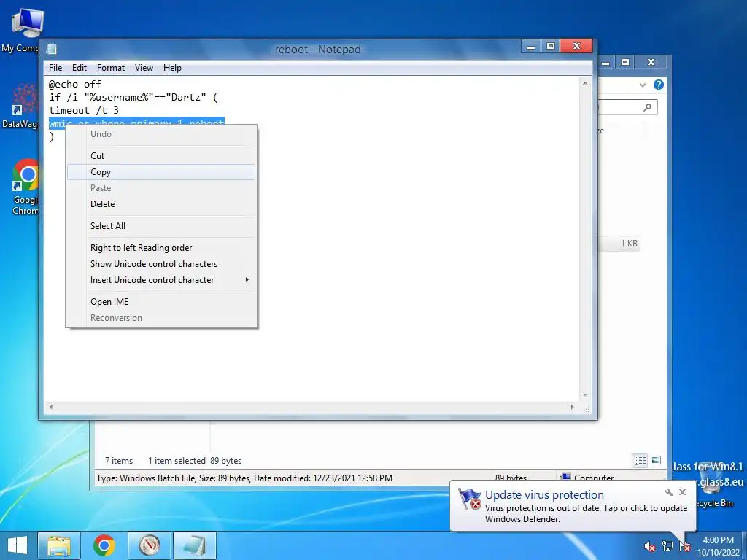The width and height of the screenshot is (747, 560).
Task: Open the File menu in Notepad
Action: click(55, 68)
